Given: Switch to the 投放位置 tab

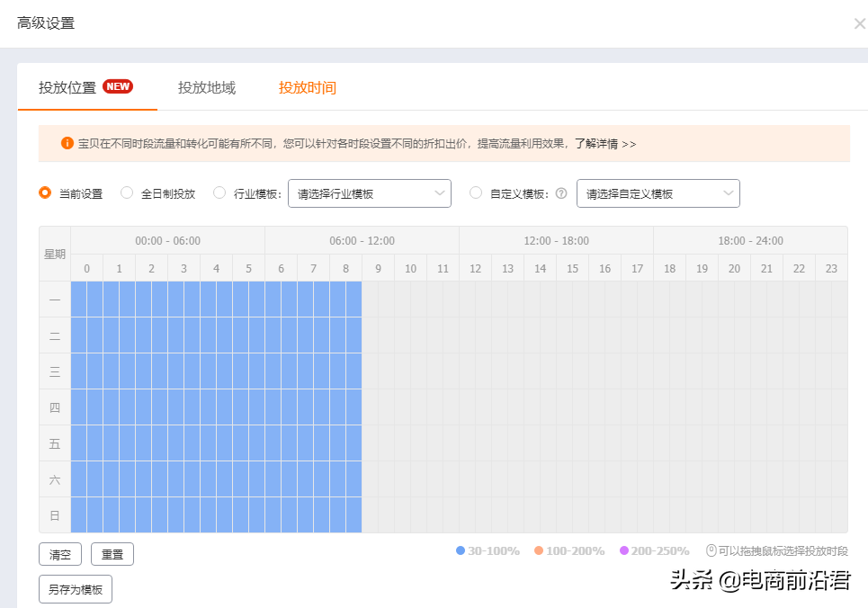Looking at the screenshot, I should [67, 87].
